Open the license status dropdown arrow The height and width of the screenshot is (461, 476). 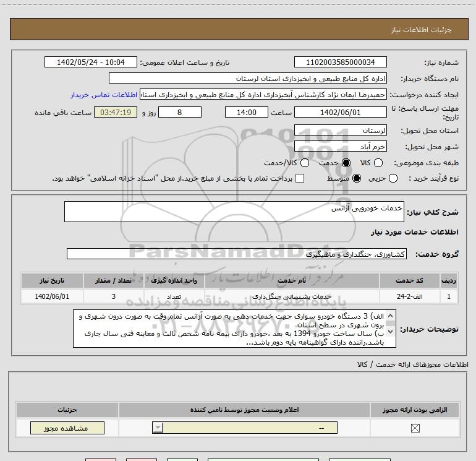point(158,428)
